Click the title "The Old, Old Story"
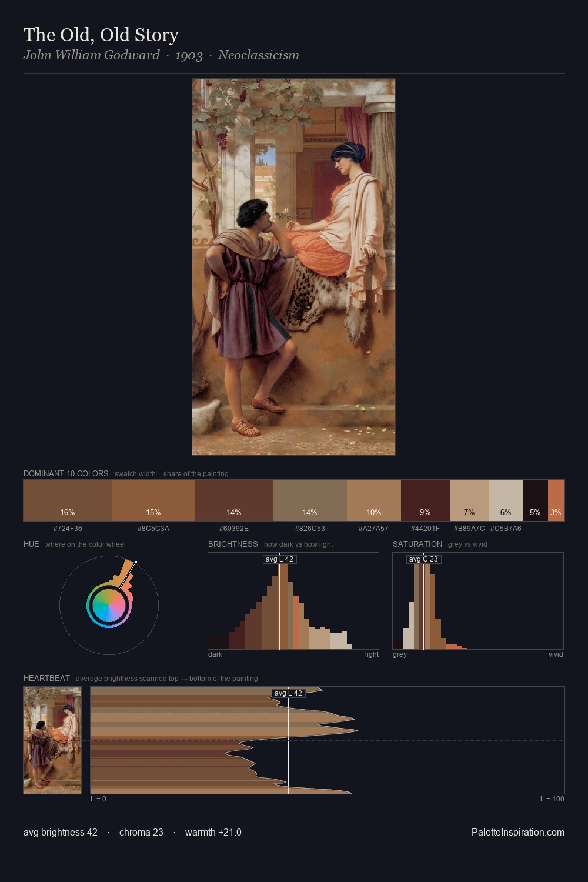The image size is (588, 882). [x=101, y=35]
